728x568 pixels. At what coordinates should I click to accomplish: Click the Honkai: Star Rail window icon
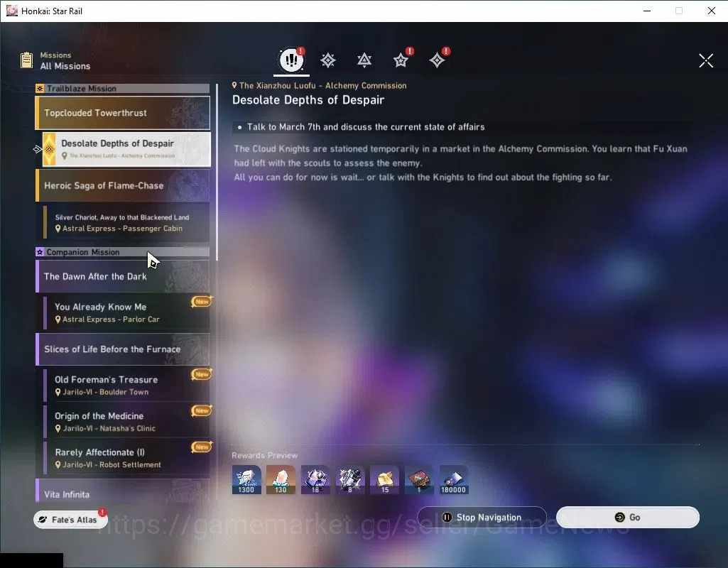11,11
